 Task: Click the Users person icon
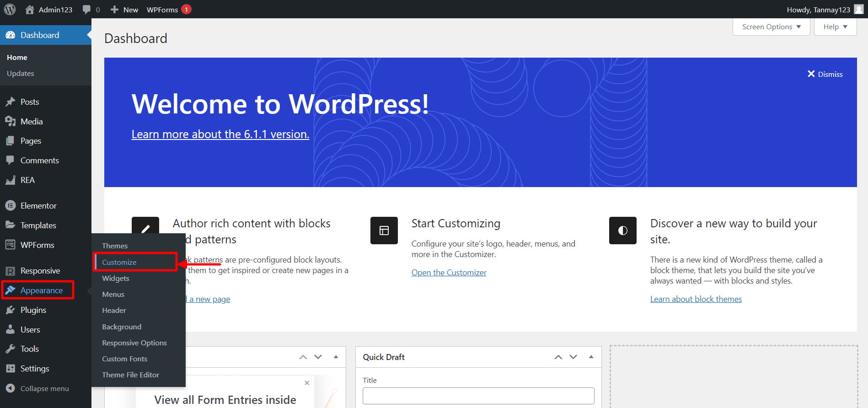tap(11, 329)
